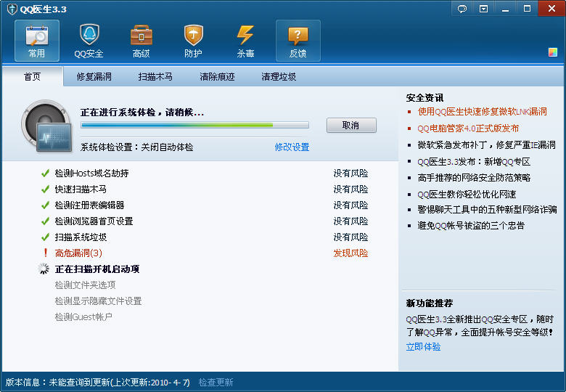Open the 防护 shield icon
Screen dimensions: 566x392
tap(193, 41)
